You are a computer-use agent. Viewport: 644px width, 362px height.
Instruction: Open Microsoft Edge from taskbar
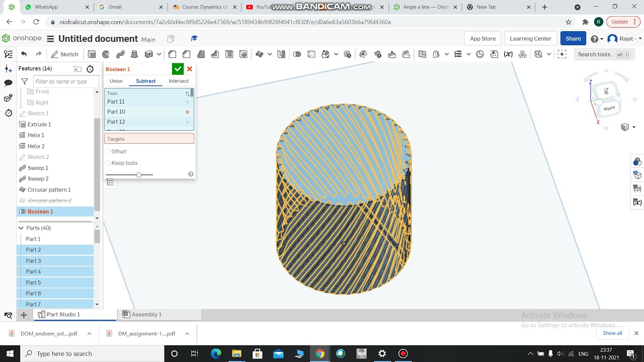[x=216, y=353]
